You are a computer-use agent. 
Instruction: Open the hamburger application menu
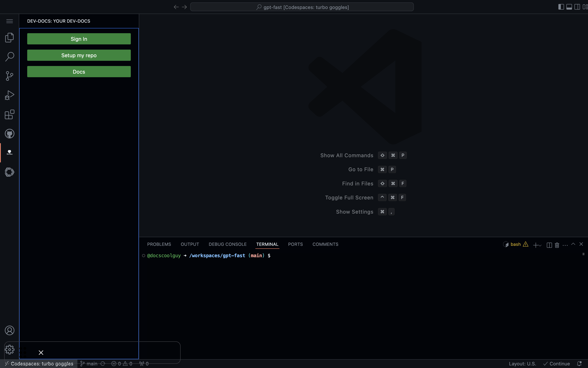[x=9, y=21]
